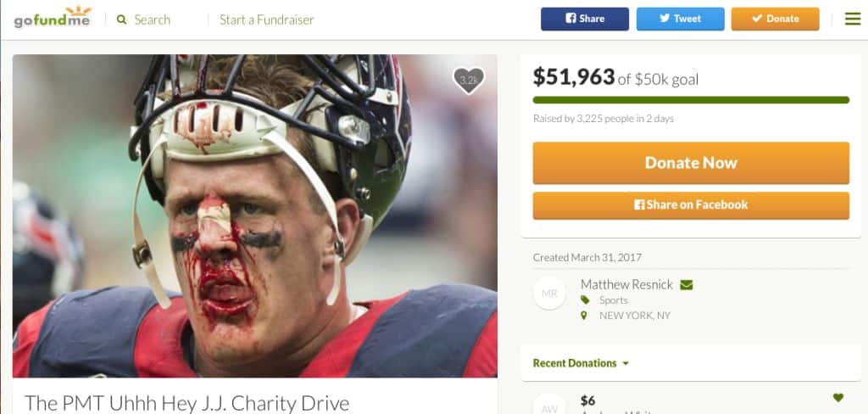The image size is (868, 414).
Task: Open the hamburger menu icon
Action: click(x=853, y=19)
